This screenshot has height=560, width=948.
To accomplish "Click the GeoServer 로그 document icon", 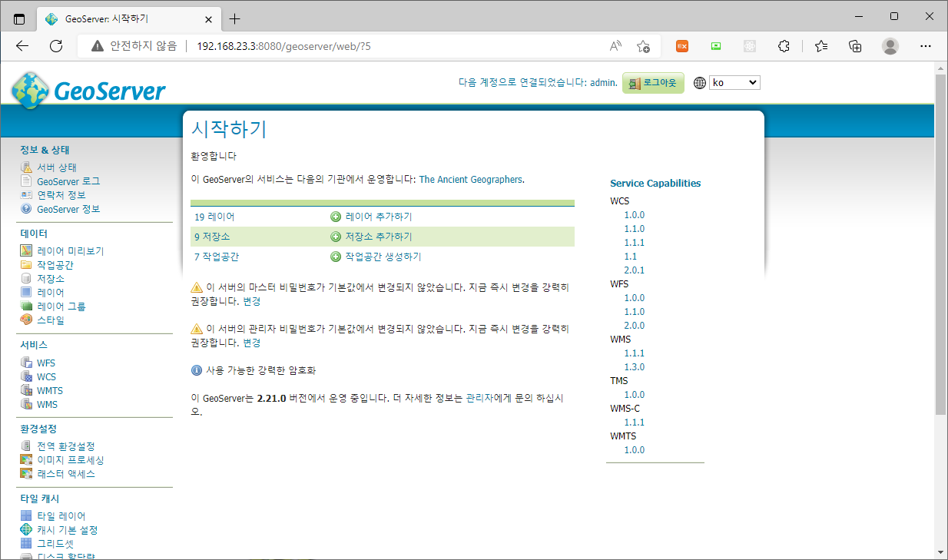I will (26, 181).
